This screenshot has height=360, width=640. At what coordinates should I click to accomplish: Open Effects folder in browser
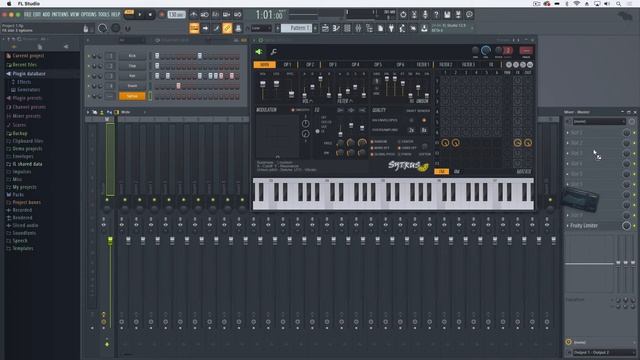[x=24, y=82]
